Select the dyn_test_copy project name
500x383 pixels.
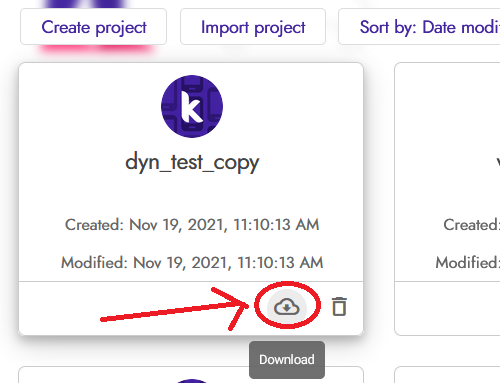(192, 163)
